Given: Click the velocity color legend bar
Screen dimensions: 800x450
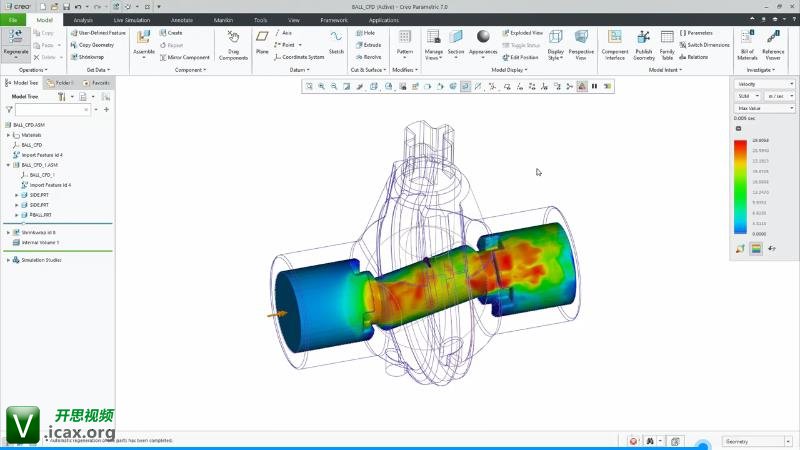Looking at the screenshot, I should tap(740, 187).
